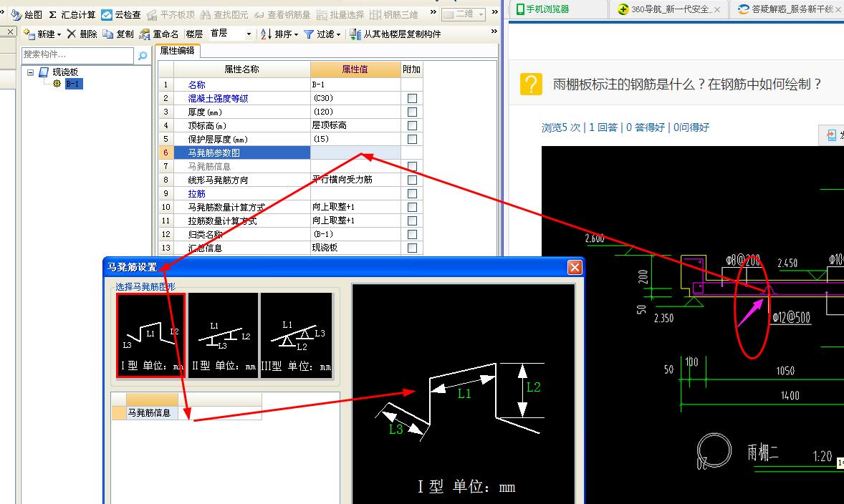The height and width of the screenshot is (504, 844).
Task: Expand the 新建 dropdown arrow
Action: tap(59, 34)
